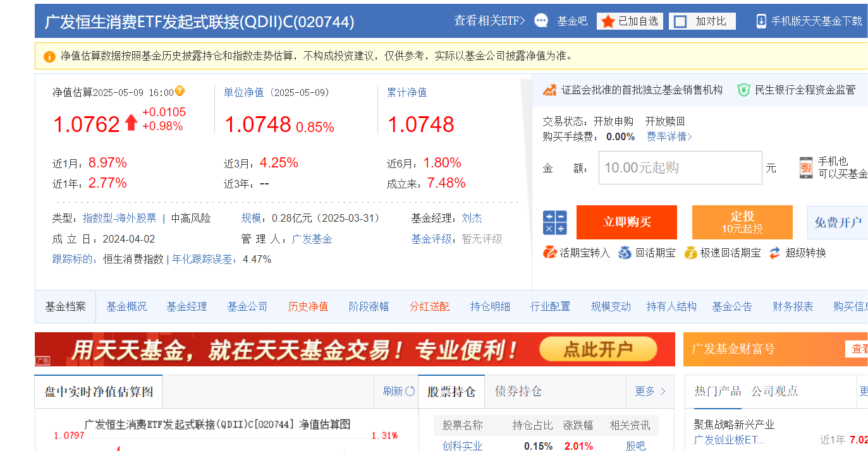Open the 基金公司 menu item
Screen dimensions: 868x451
pos(248,307)
